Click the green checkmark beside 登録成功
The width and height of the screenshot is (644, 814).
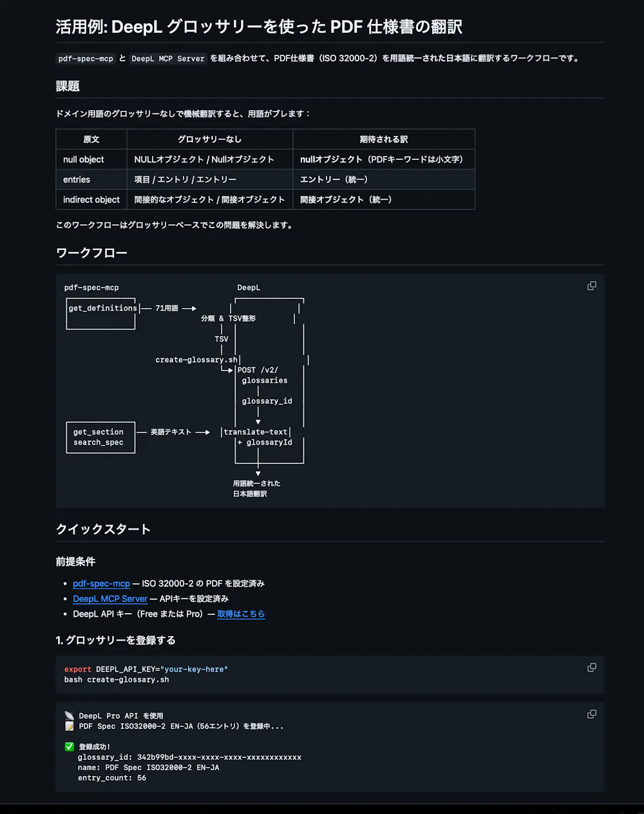[70, 747]
